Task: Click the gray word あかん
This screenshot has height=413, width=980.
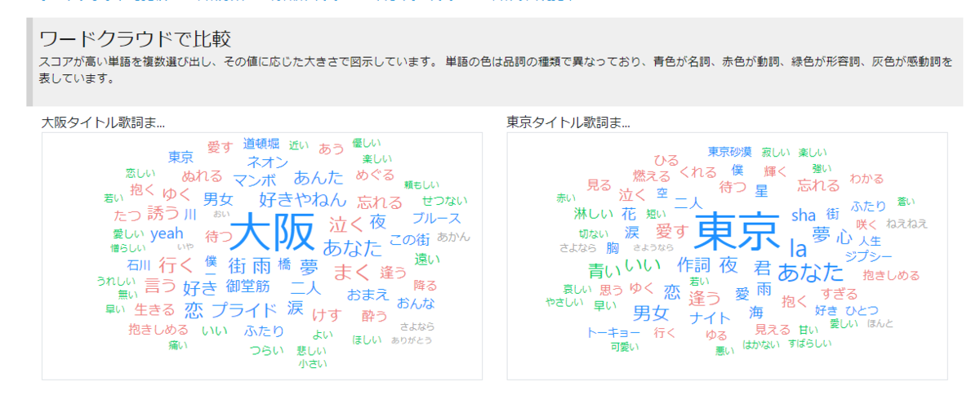Action: tap(453, 237)
